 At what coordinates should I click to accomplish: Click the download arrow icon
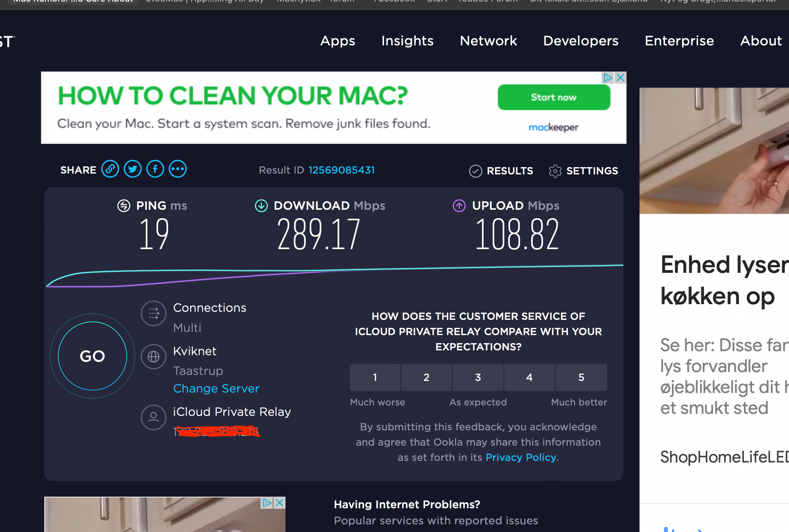coord(261,206)
